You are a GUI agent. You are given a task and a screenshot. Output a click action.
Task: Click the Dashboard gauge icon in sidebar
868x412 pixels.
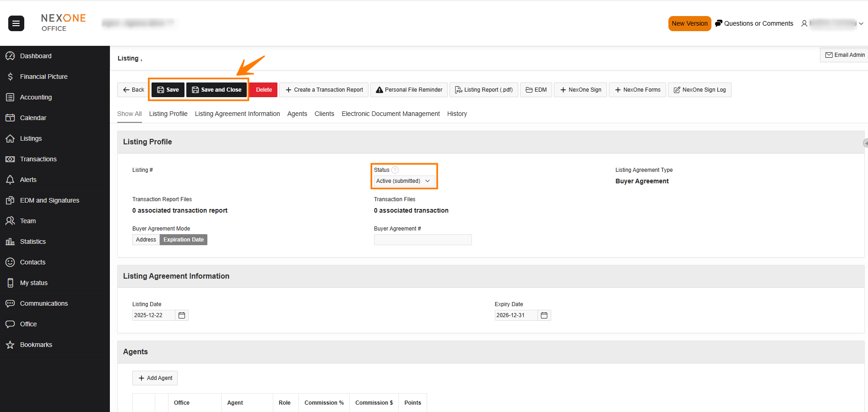(x=10, y=56)
